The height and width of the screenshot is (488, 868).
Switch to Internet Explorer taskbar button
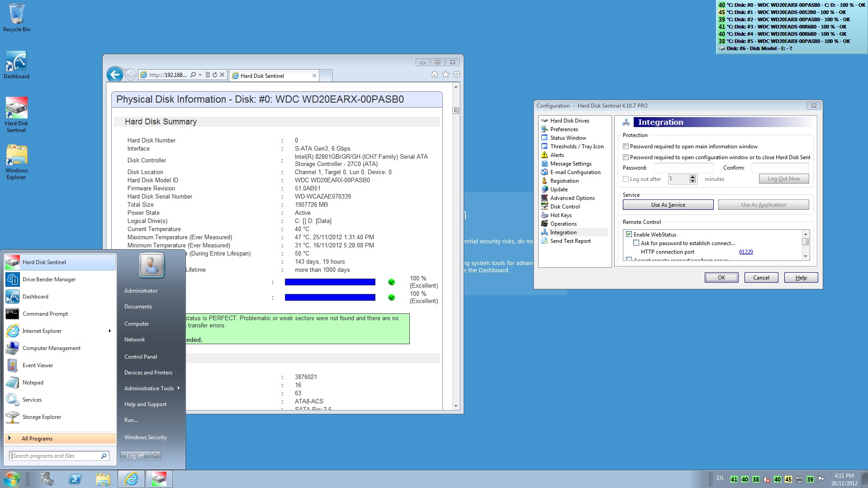(x=131, y=479)
